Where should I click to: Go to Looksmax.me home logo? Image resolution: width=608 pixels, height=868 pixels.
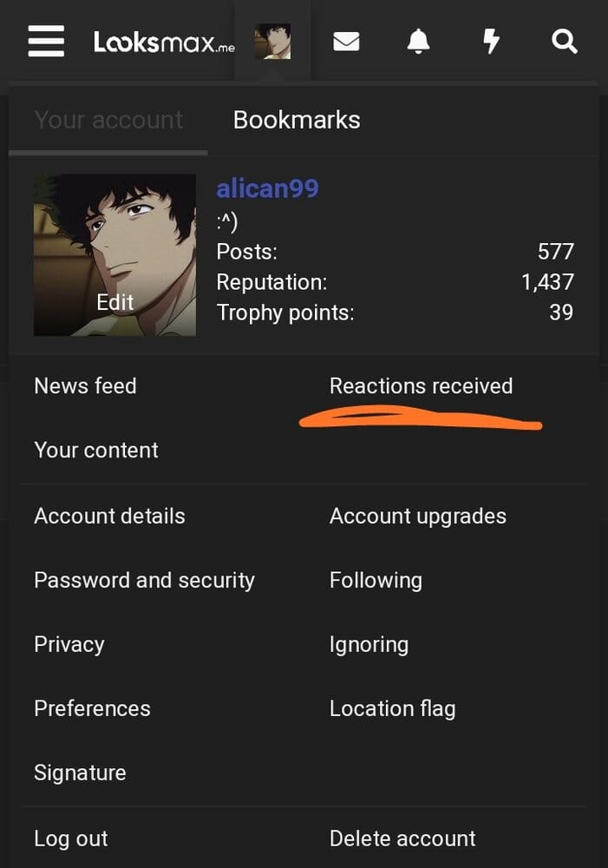pos(164,42)
